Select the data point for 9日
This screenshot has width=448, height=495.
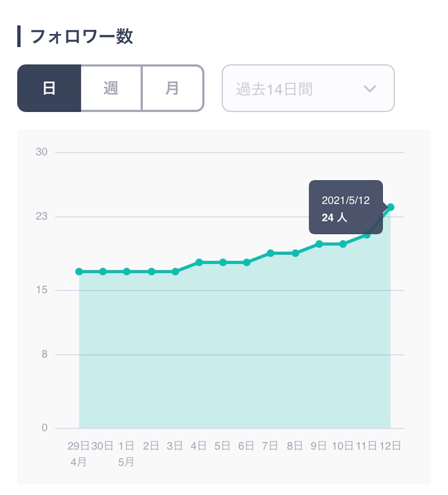point(319,244)
